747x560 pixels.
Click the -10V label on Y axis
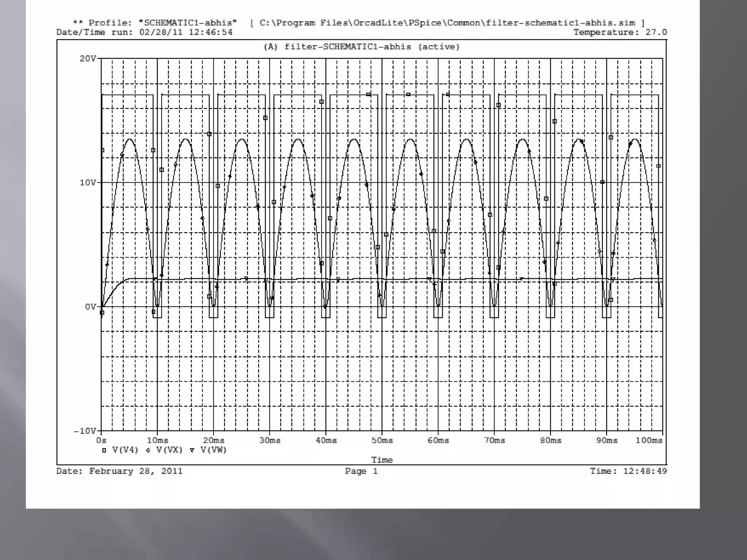[x=85, y=431]
